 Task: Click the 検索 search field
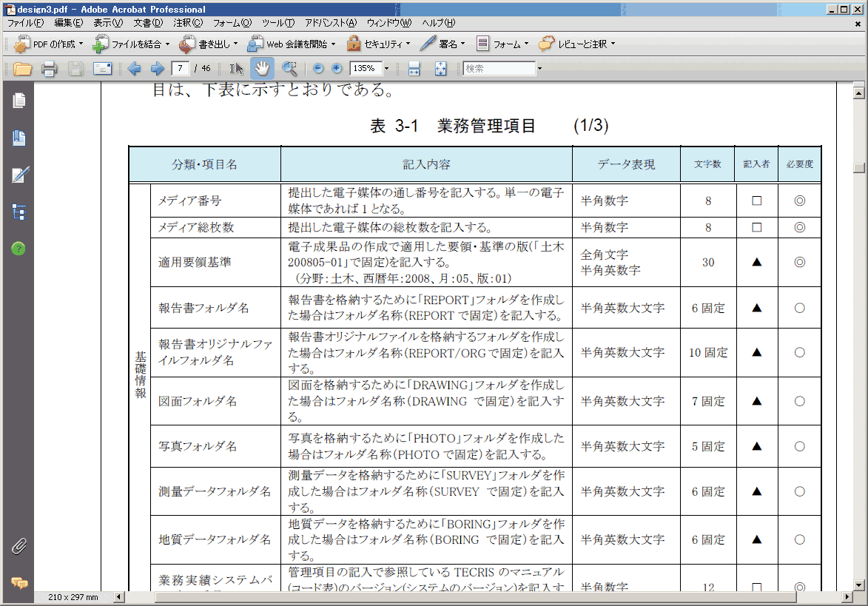(x=499, y=69)
